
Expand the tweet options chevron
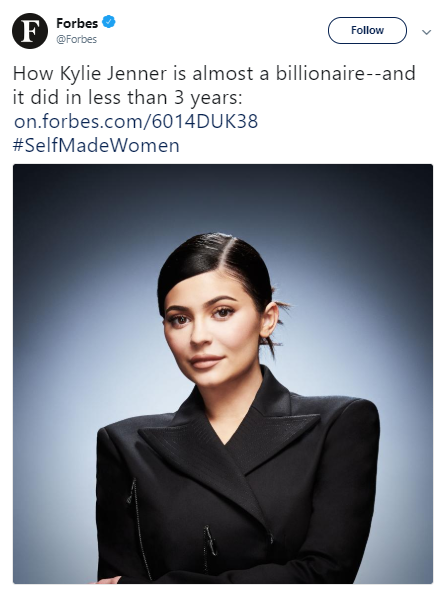tap(426, 32)
